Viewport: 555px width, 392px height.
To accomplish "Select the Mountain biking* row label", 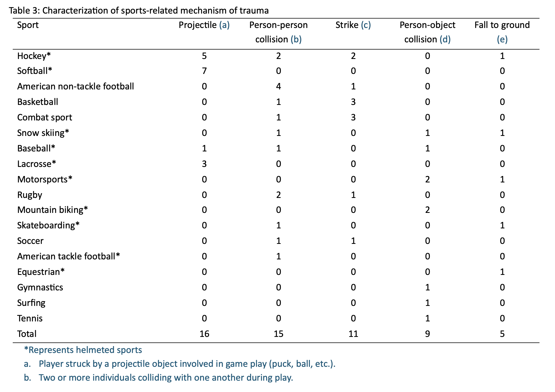I will (53, 210).
